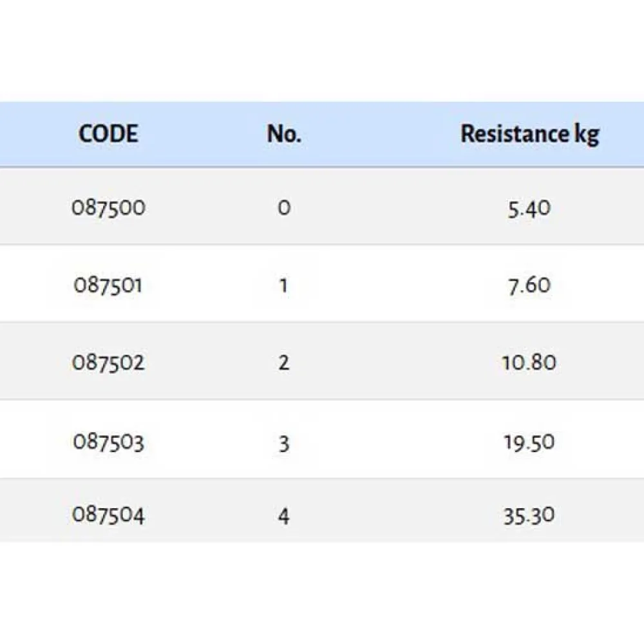
Task: Click the Resistance kg column header
Action: [529, 134]
